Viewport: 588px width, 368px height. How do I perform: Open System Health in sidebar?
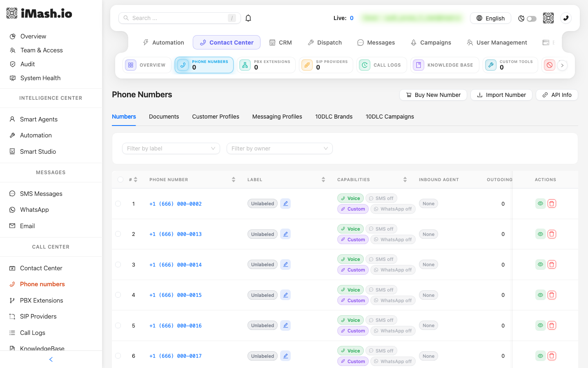click(x=40, y=78)
